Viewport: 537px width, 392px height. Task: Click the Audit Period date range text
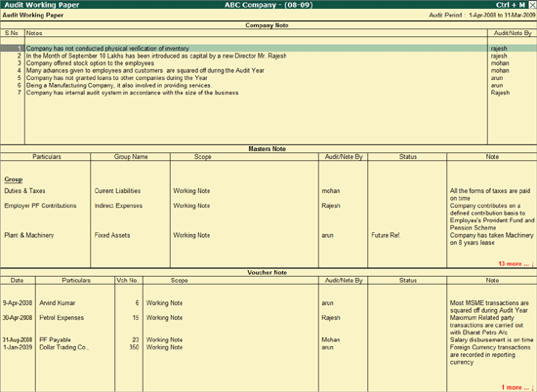(x=502, y=15)
